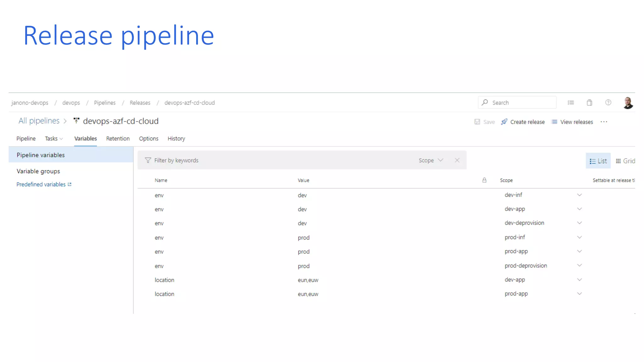Switch to List view
The height and width of the screenshot is (362, 644).
tap(598, 161)
